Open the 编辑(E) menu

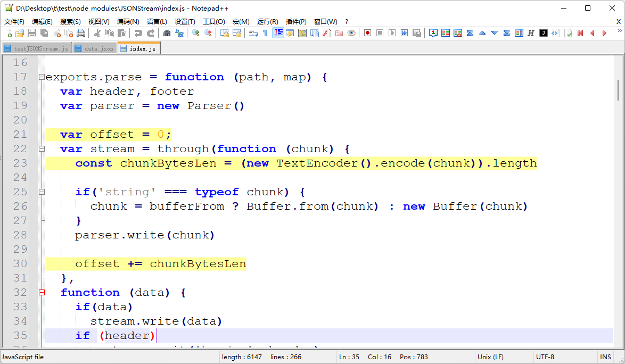tap(42, 21)
